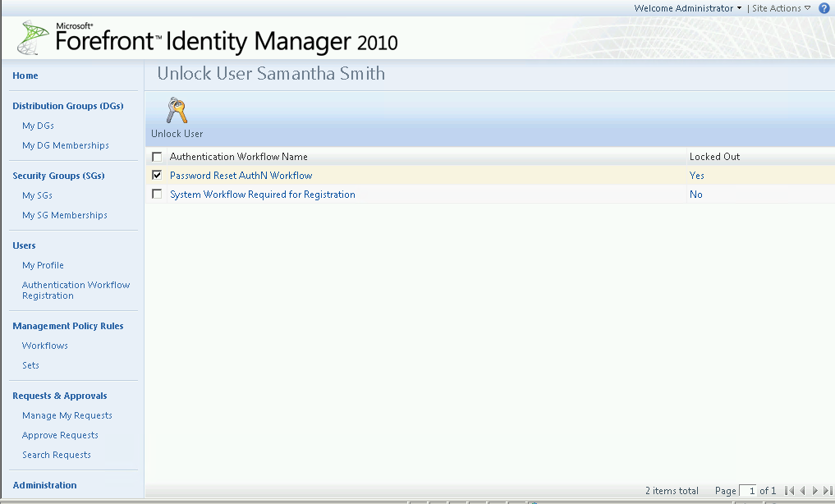Navigate to Home

(x=25, y=76)
